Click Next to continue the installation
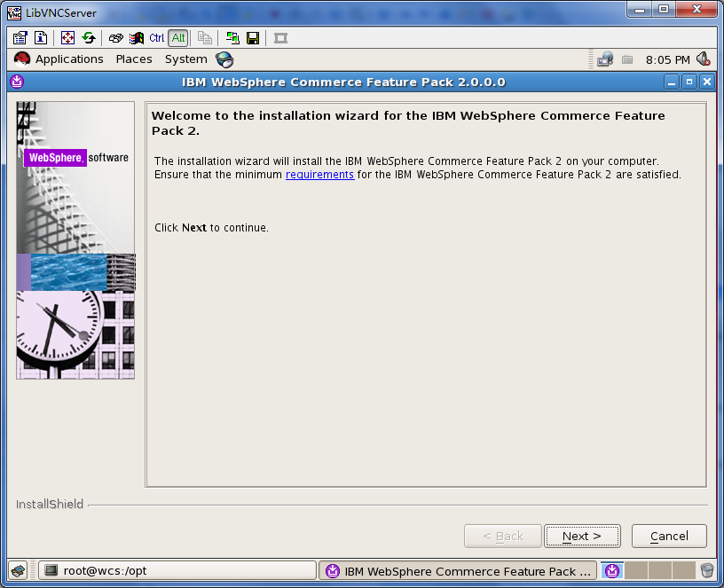Screen dimensions: 724x588 pyautogui.click(x=582, y=536)
